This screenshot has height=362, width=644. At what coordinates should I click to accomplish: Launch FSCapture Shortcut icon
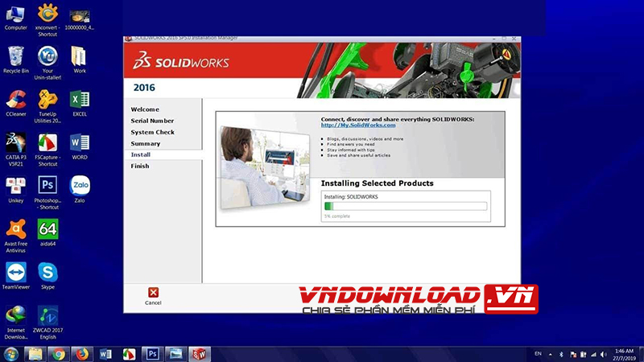click(x=47, y=149)
